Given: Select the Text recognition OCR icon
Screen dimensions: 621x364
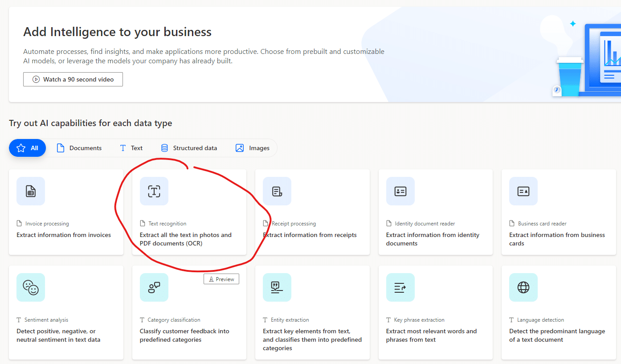Looking at the screenshot, I should [x=154, y=191].
